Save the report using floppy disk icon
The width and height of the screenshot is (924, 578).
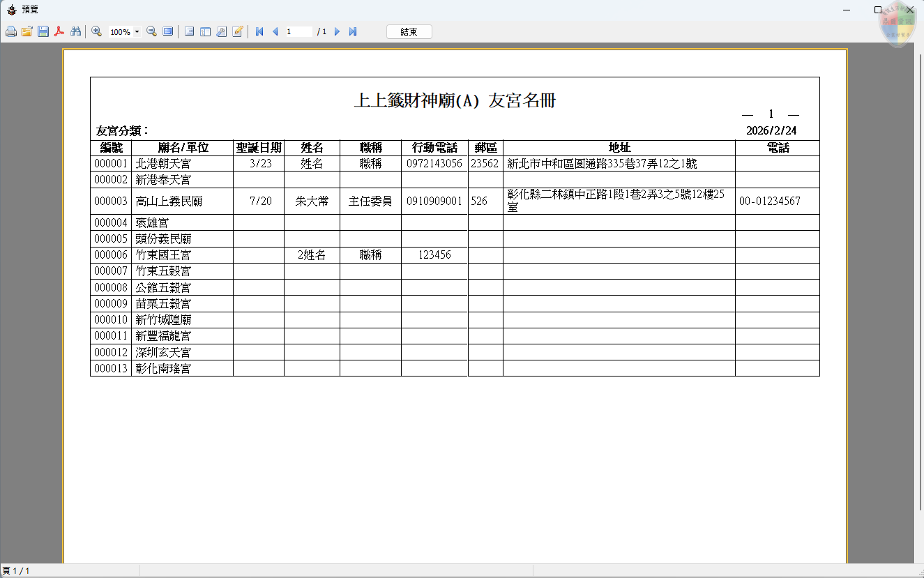click(x=43, y=32)
